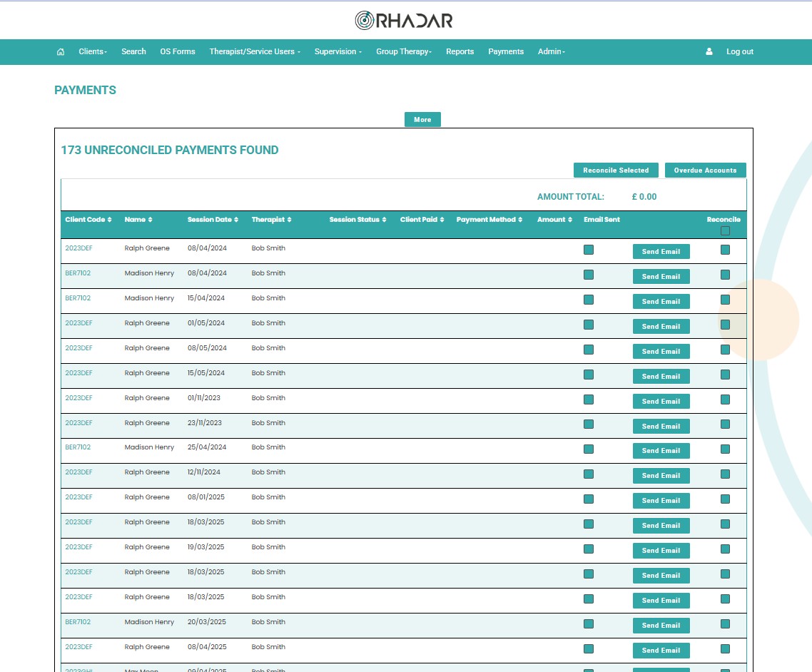Tick the select-all Reconcile header checkbox
This screenshot has height=672, width=812.
(x=725, y=231)
